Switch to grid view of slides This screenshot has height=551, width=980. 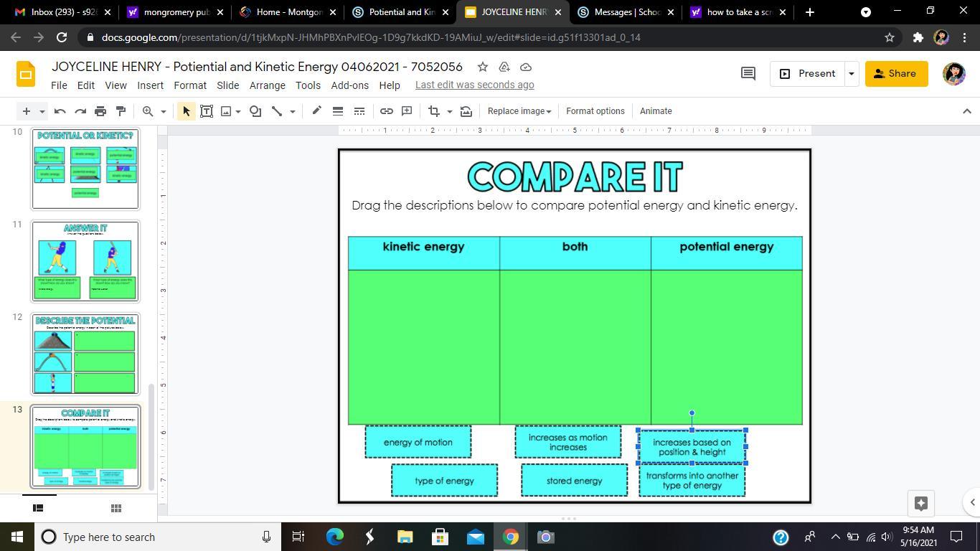pyautogui.click(x=116, y=508)
